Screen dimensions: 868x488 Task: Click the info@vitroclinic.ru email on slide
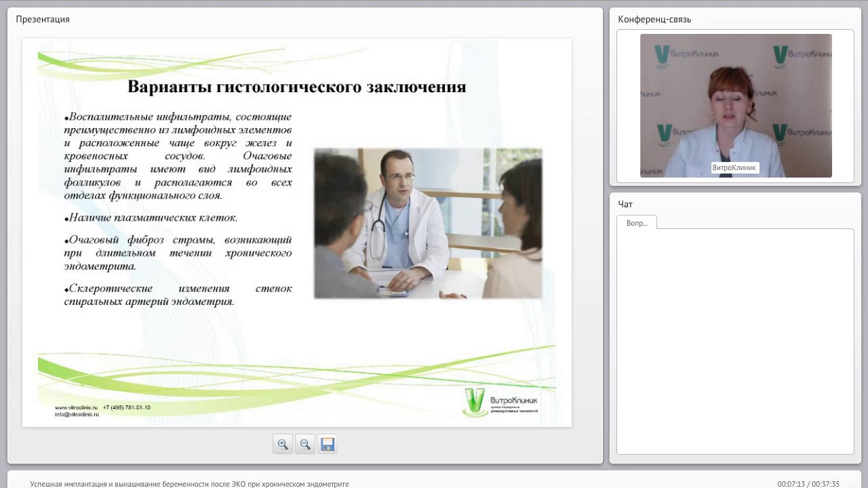click(77, 414)
